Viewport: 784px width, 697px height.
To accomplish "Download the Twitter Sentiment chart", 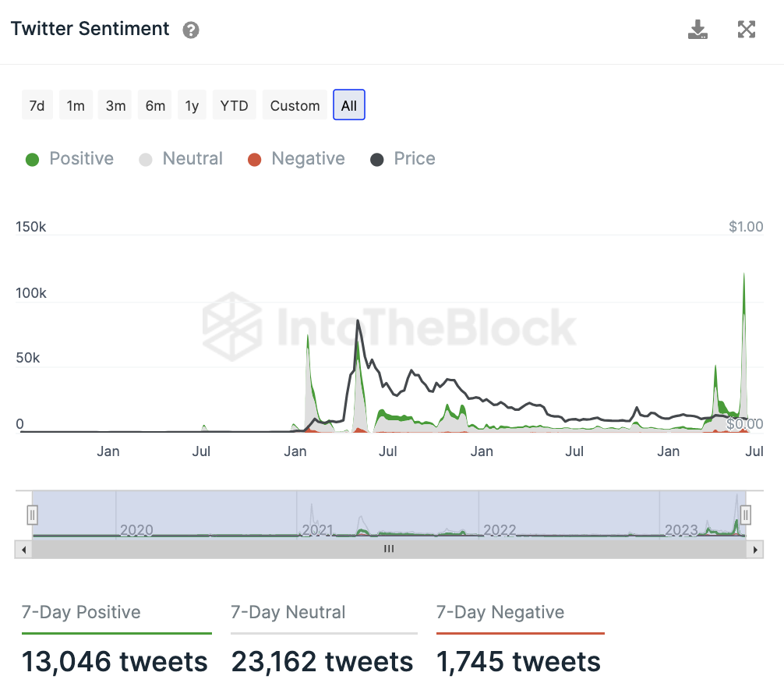I will (x=697, y=30).
